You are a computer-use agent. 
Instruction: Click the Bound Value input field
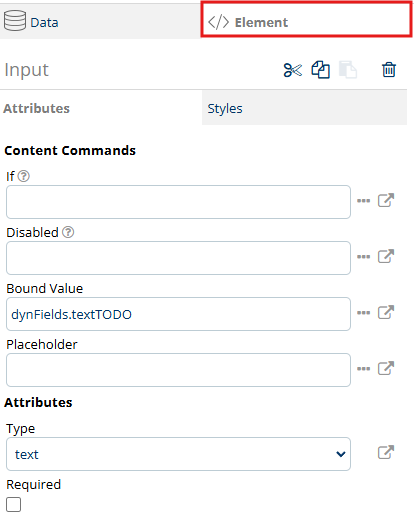[x=178, y=314]
